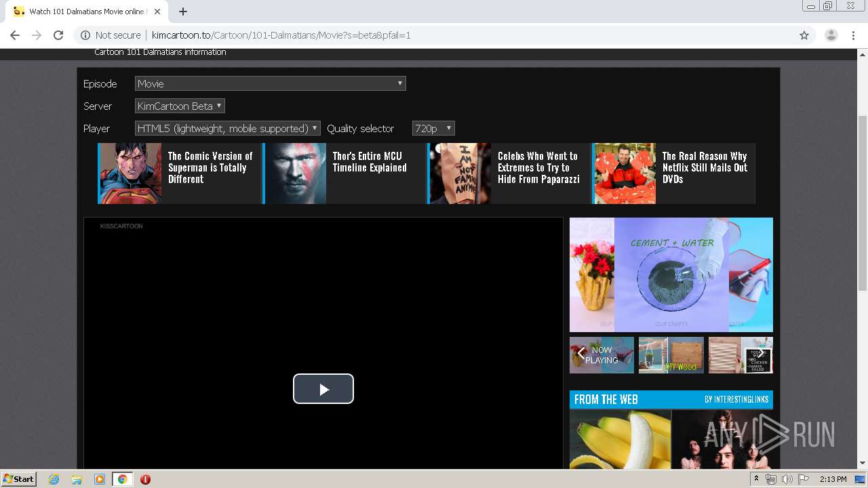Viewport: 868px width, 488px height.
Task: Click the From The Web heading
Action: [606, 400]
